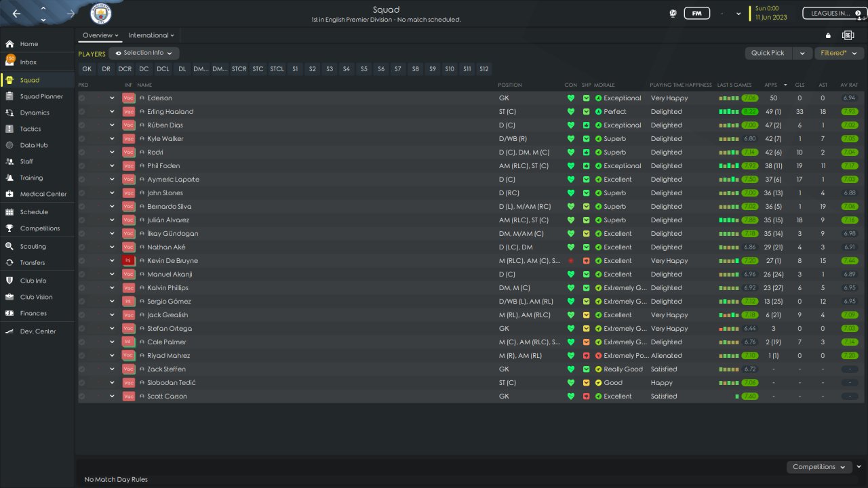Open the Quick Pick arrow dropdown
Image resolution: width=868 pixels, height=488 pixels.
tap(803, 53)
